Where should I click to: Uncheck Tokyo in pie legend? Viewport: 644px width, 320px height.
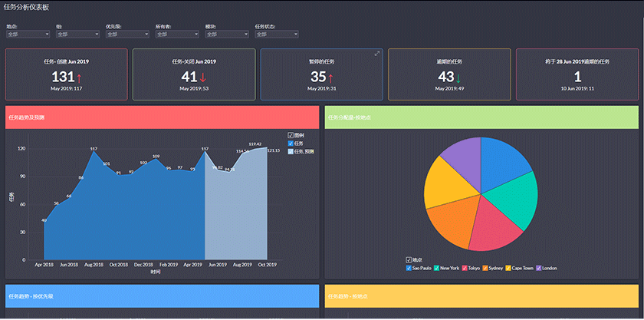coord(465,268)
